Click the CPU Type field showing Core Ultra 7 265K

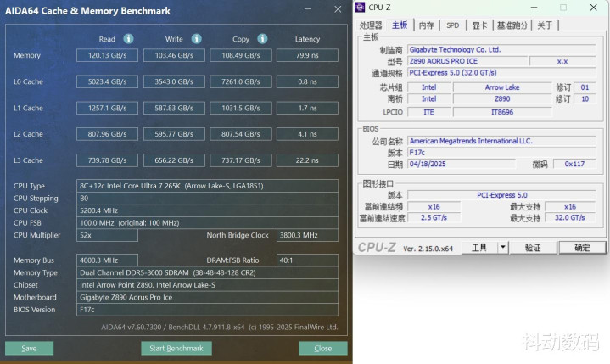207,186
